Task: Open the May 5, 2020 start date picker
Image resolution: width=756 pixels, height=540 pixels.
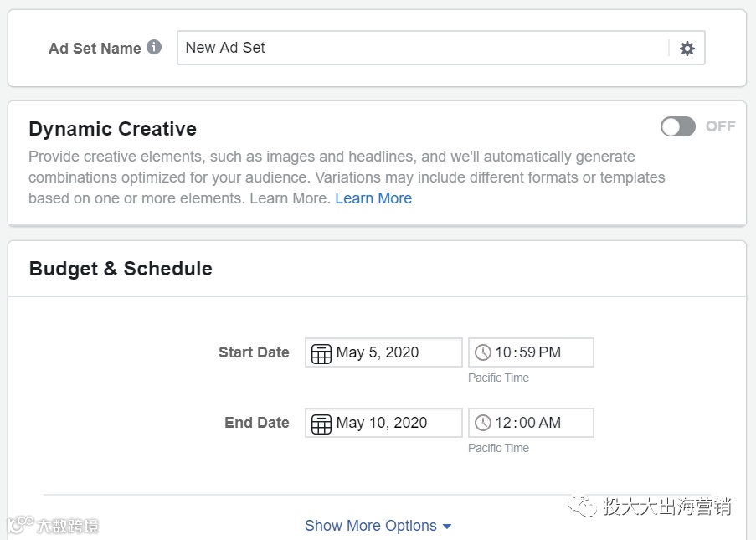Action: point(378,352)
